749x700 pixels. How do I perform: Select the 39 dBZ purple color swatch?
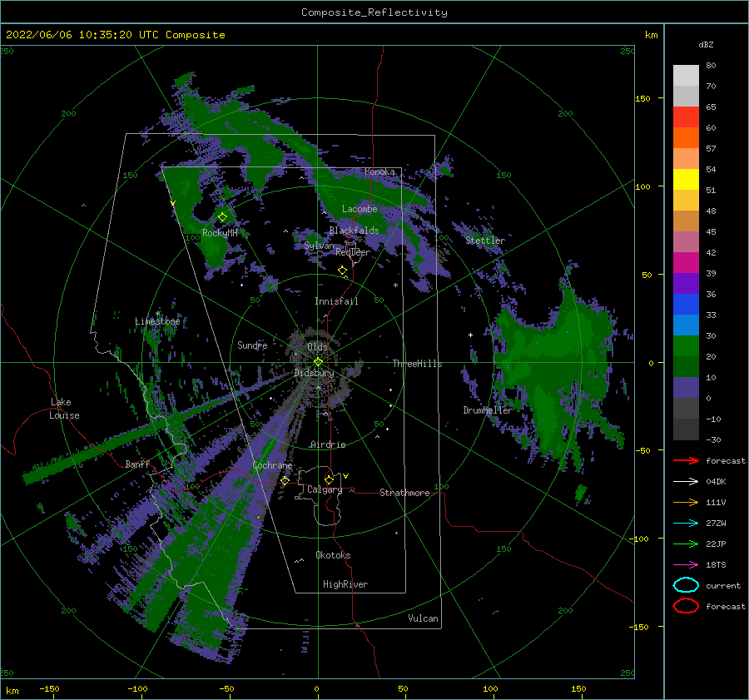pos(686,283)
